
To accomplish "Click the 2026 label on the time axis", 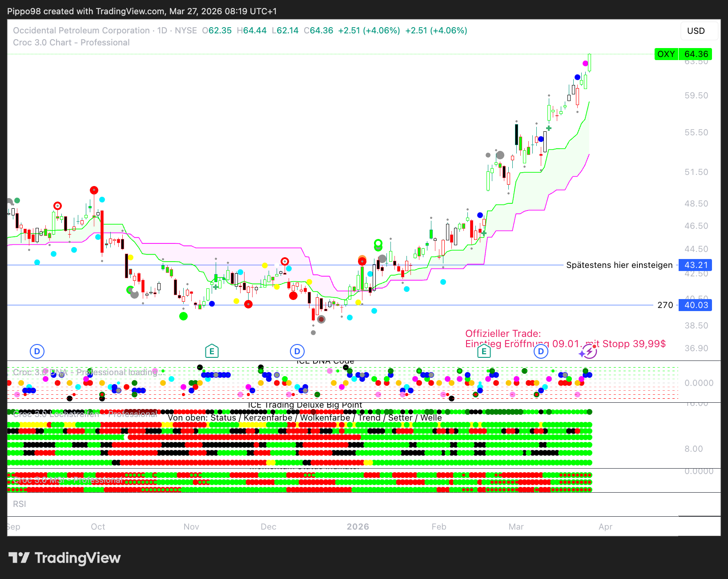I will pyautogui.click(x=358, y=526).
